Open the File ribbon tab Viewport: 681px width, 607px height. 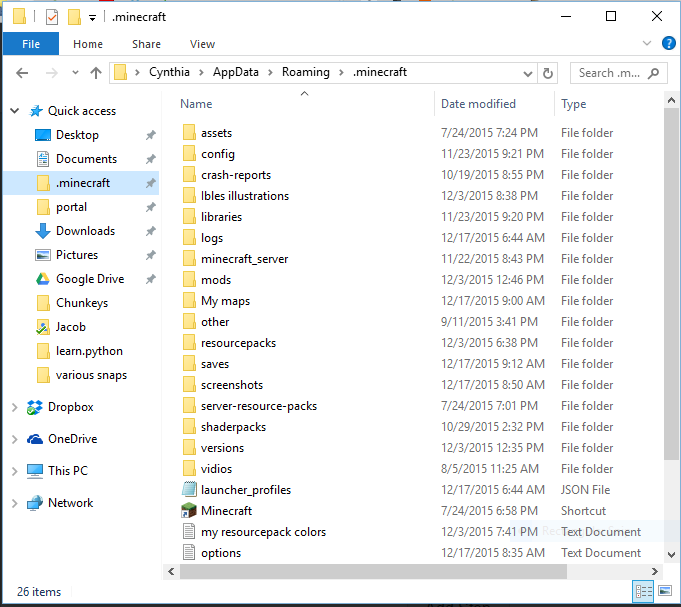(x=31, y=44)
